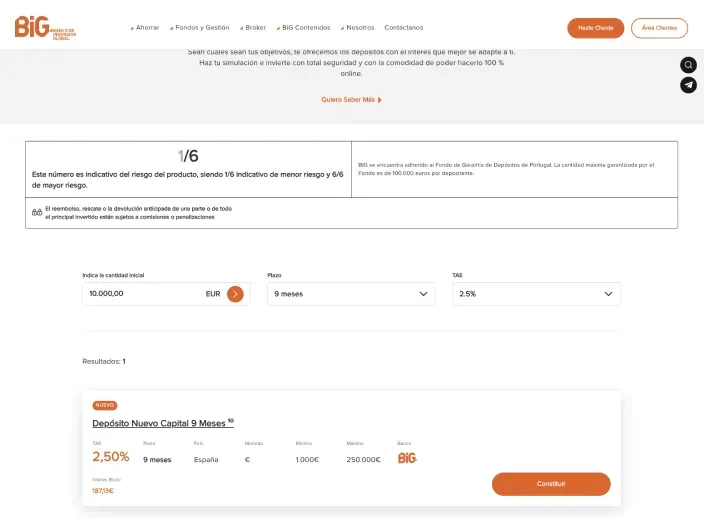The image size is (704, 528).
Task: Submit amount with orange arrow button
Action: [x=235, y=294]
